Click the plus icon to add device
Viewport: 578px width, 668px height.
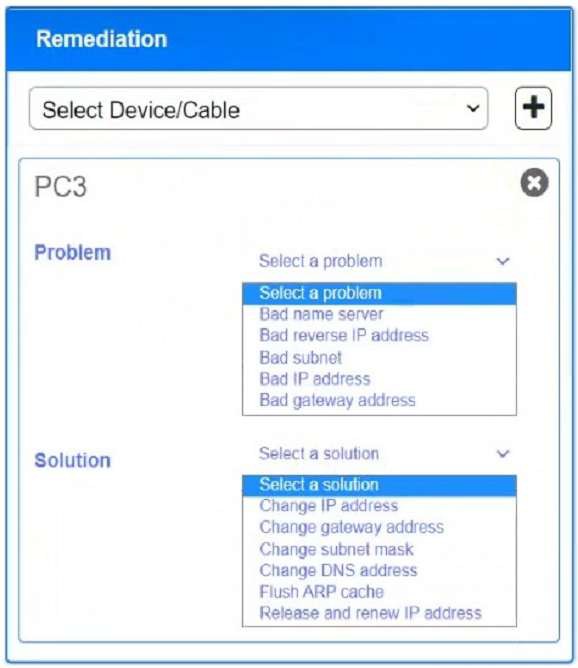[533, 108]
